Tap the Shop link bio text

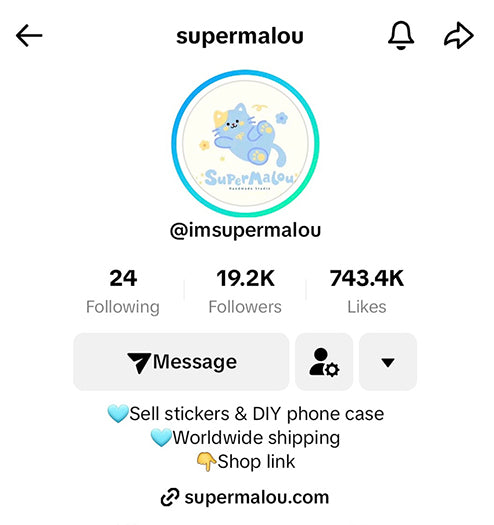pos(256,462)
